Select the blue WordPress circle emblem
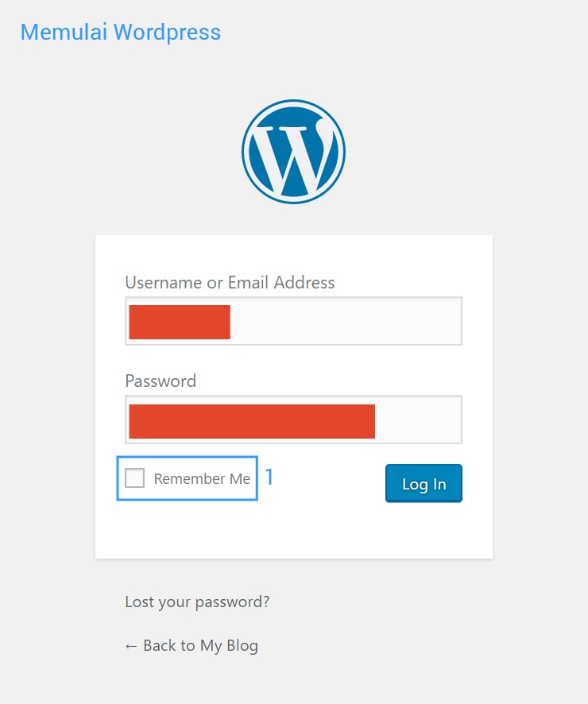This screenshot has width=588, height=704. [293, 151]
